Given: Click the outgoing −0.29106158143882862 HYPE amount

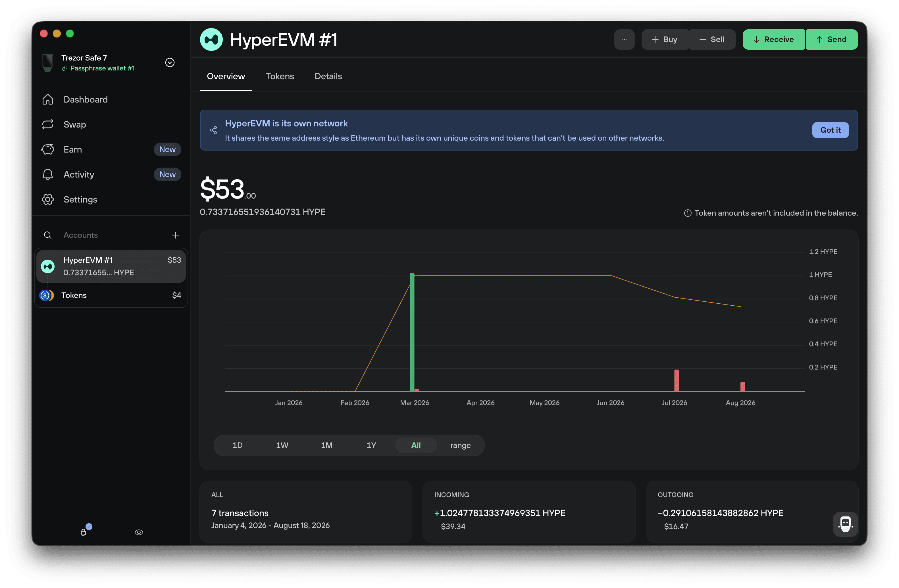Looking at the screenshot, I should coord(720,513).
